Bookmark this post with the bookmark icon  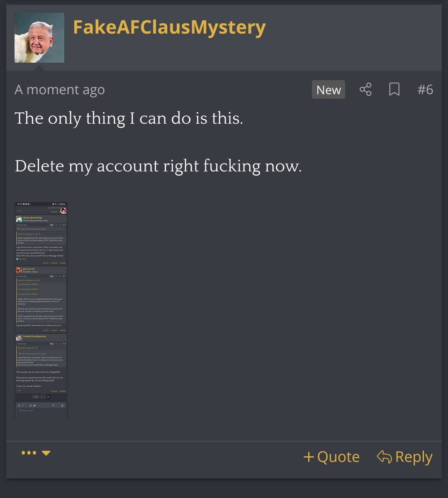click(x=394, y=90)
